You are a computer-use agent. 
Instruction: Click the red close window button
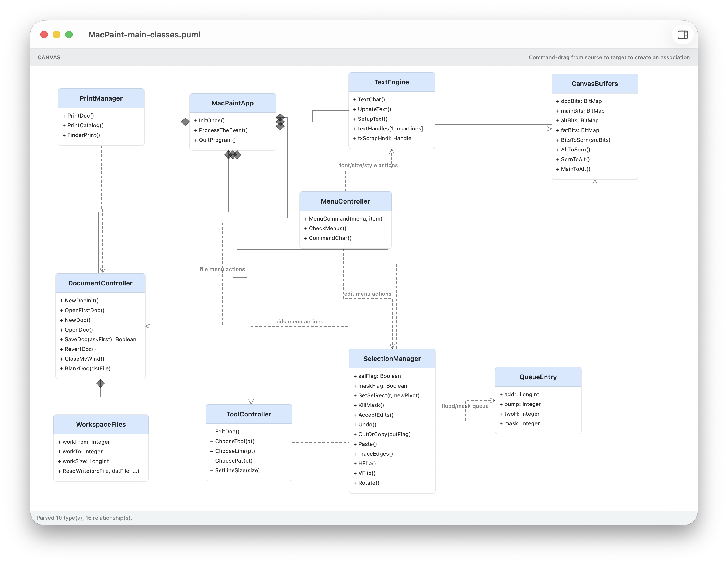(44, 35)
